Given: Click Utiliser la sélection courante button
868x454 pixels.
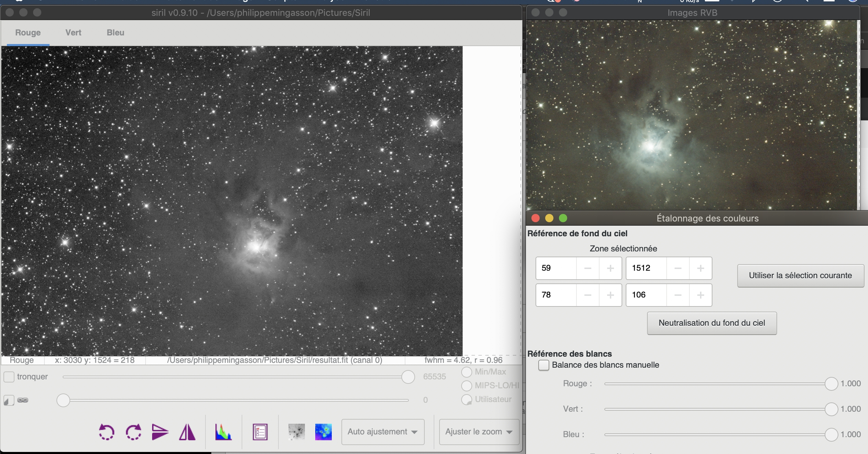Looking at the screenshot, I should point(800,275).
